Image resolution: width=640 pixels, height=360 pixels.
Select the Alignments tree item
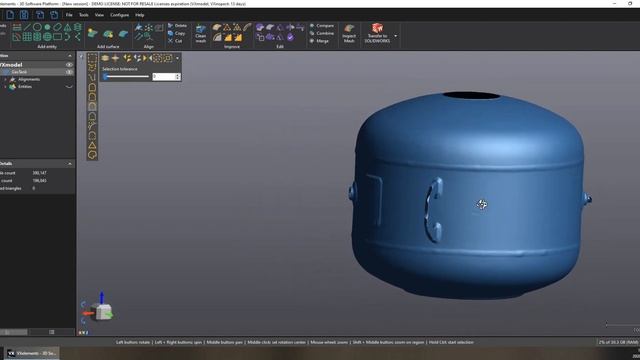tap(29, 80)
